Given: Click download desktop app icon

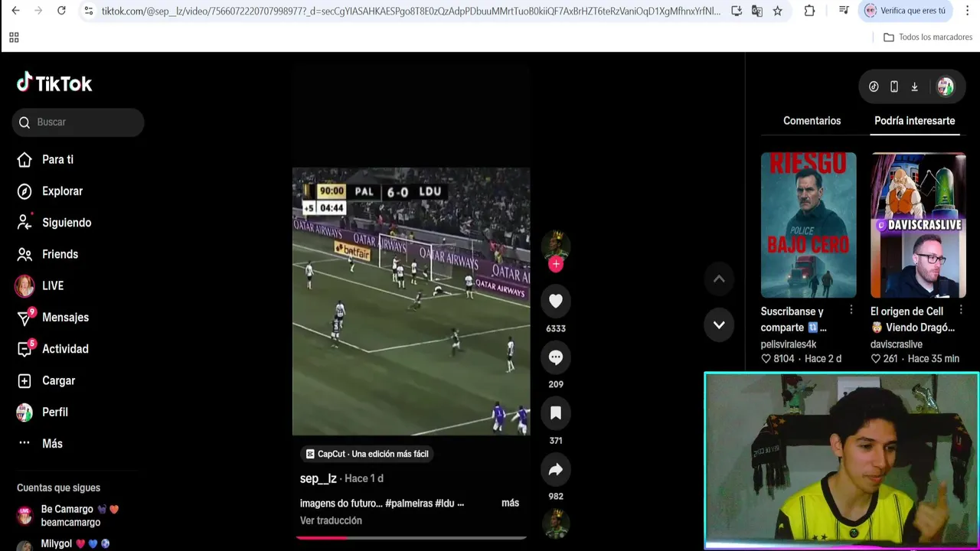Looking at the screenshot, I should point(914,87).
